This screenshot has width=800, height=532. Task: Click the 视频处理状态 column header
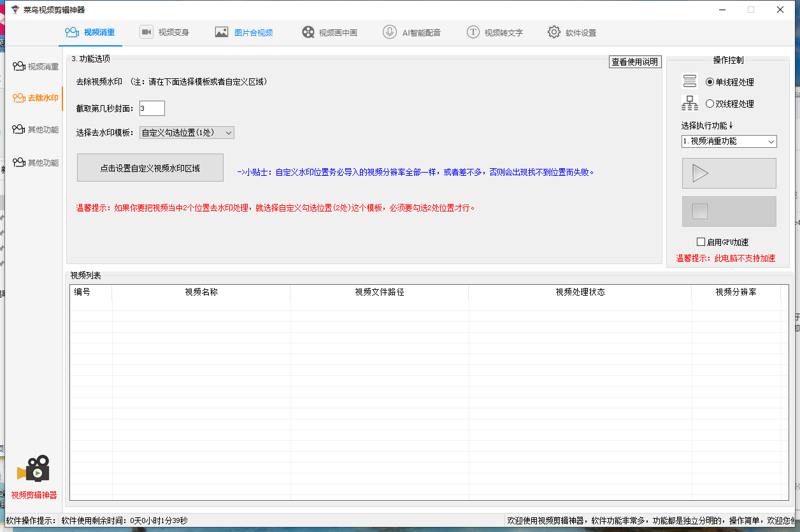point(580,292)
